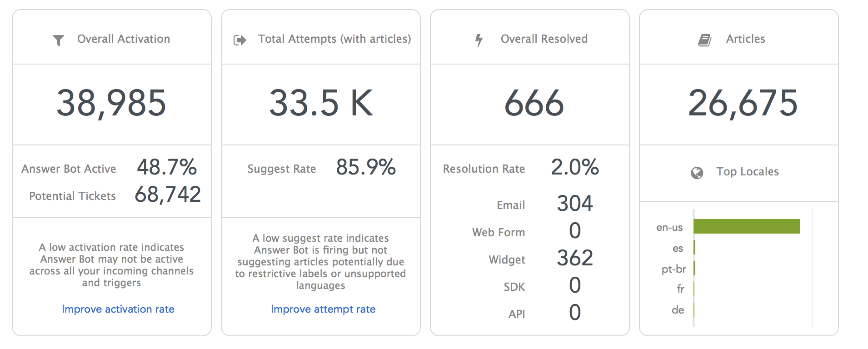Click the 38,985 activation total
Image resolution: width=868 pixels, height=349 pixels.
click(111, 103)
